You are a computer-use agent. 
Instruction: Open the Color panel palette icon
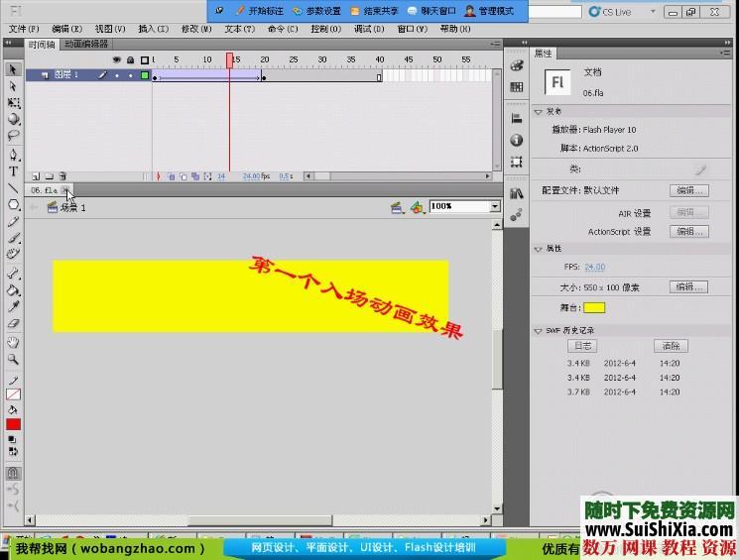tap(517, 65)
